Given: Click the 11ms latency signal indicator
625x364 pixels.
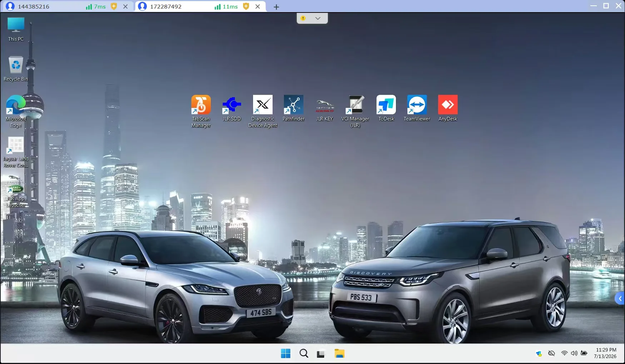Looking at the screenshot, I should (226, 7).
